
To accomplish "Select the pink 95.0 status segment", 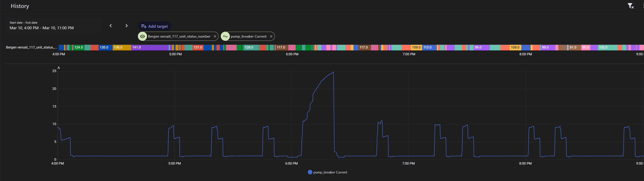I will [586, 47].
